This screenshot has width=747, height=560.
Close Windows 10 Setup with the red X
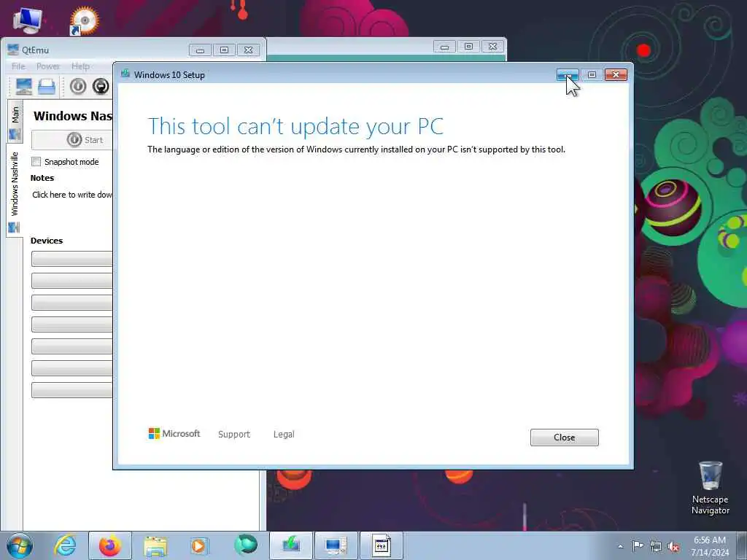[x=616, y=75]
